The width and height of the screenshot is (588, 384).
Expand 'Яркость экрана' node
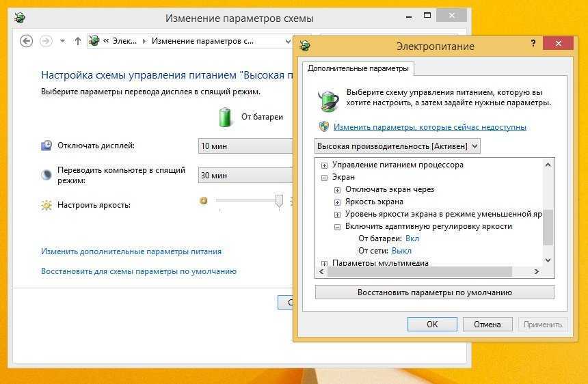tap(338, 202)
